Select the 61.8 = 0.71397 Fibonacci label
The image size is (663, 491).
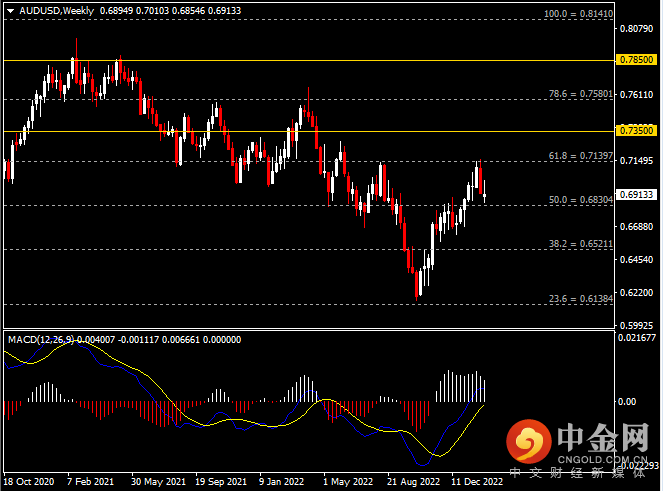click(x=579, y=156)
